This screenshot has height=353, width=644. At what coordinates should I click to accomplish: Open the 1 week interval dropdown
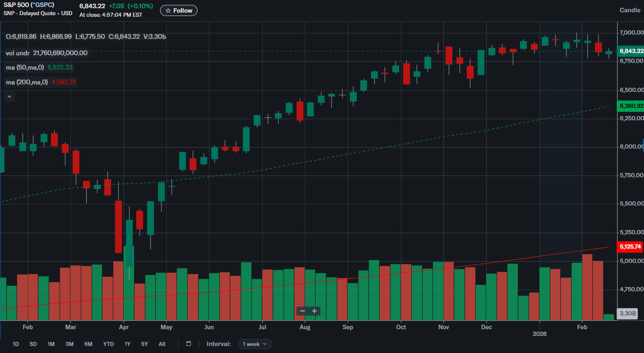255,344
